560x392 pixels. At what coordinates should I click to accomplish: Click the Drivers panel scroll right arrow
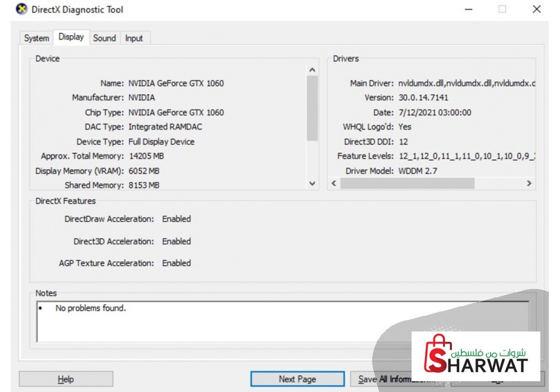[529, 183]
